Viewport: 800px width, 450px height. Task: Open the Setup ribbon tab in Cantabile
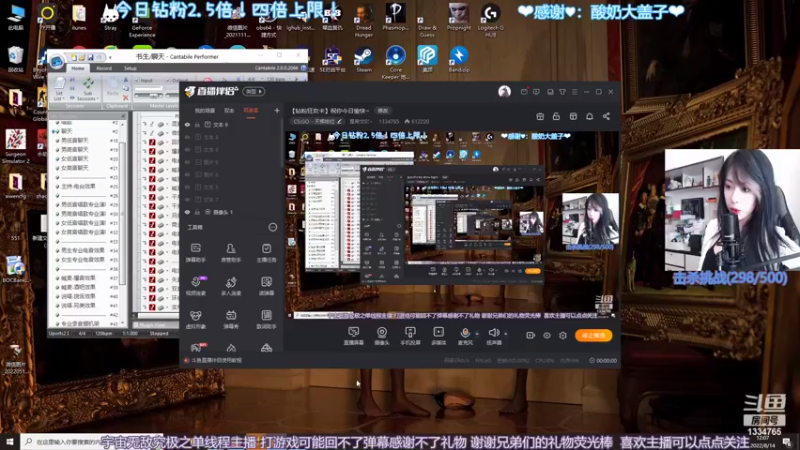130,68
